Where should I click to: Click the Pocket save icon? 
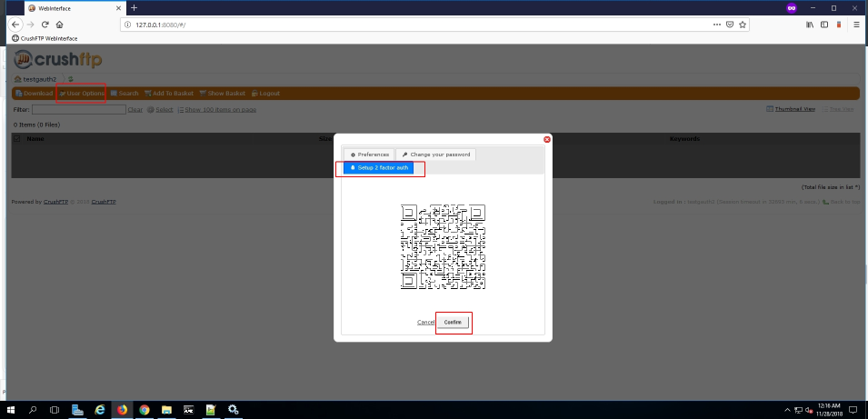click(x=730, y=25)
